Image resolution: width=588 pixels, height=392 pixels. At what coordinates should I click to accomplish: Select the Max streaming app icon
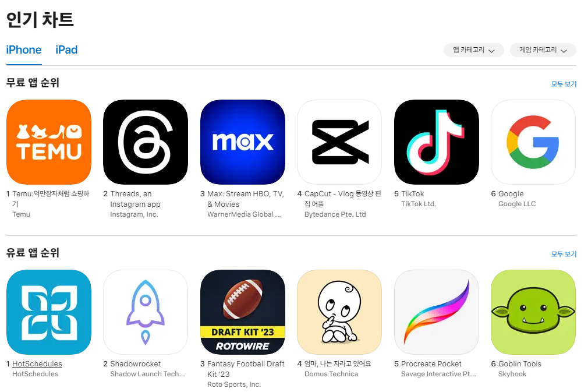(x=243, y=142)
